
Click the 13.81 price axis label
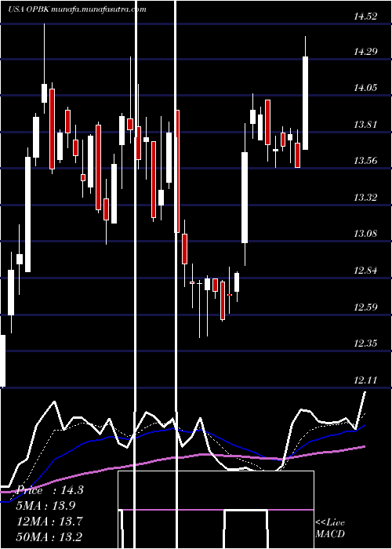pyautogui.click(x=365, y=124)
